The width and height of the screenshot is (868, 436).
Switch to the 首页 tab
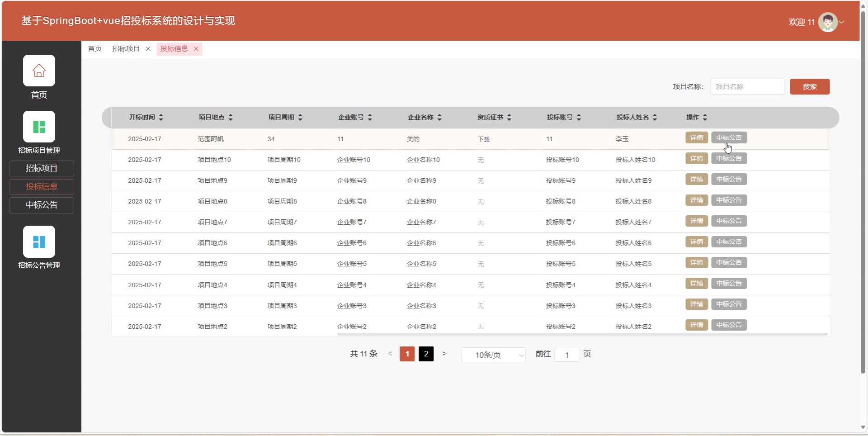click(x=94, y=49)
